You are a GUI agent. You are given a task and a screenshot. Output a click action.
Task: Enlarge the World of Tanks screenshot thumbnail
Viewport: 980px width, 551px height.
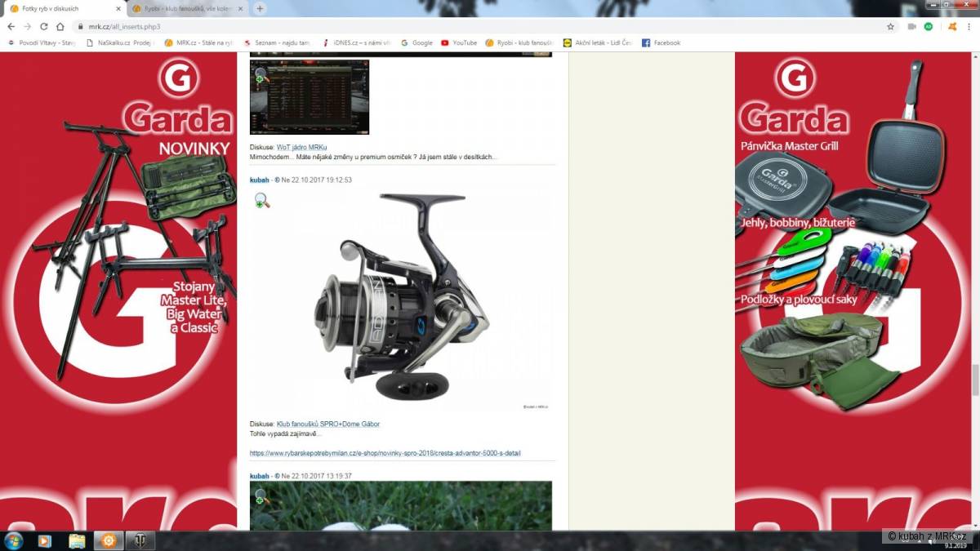[x=310, y=97]
